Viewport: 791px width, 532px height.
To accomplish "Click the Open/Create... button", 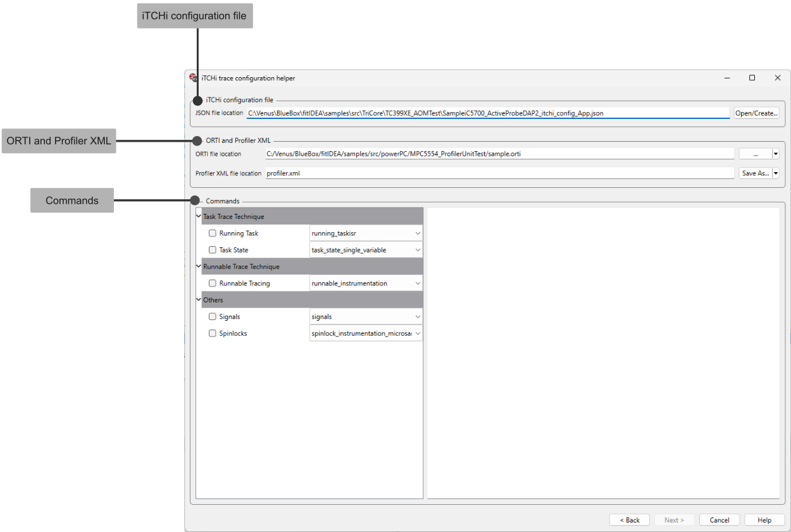I will [x=756, y=113].
